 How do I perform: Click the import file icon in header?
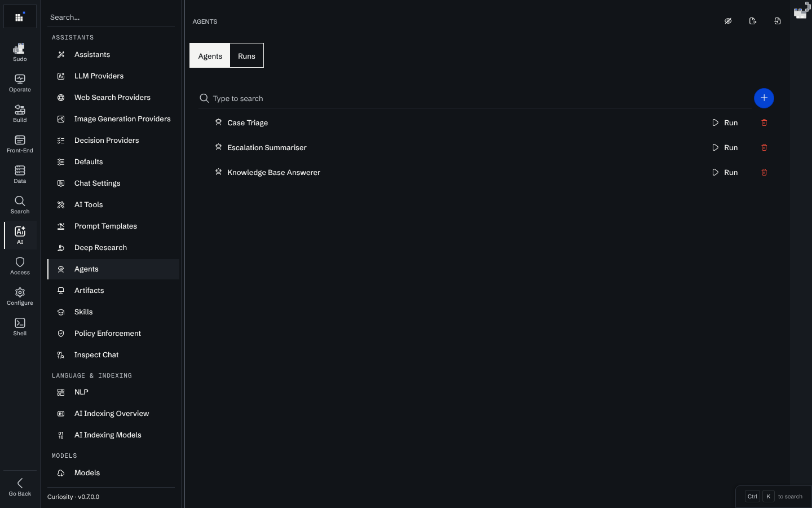(778, 21)
